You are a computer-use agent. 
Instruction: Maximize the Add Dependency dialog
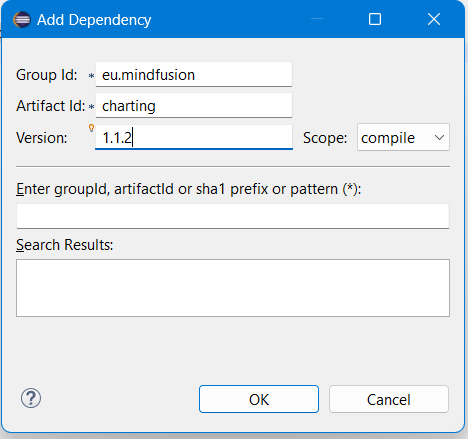375,19
